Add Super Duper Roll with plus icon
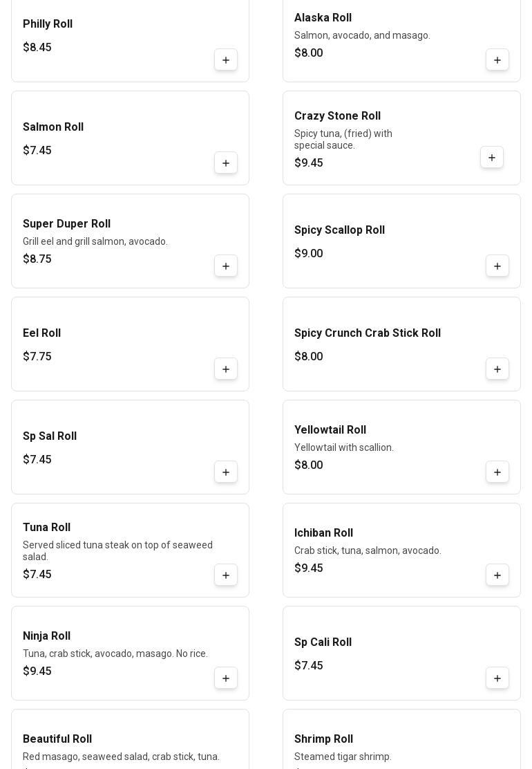Screen dimensions: 532x769 tap(226, 266)
